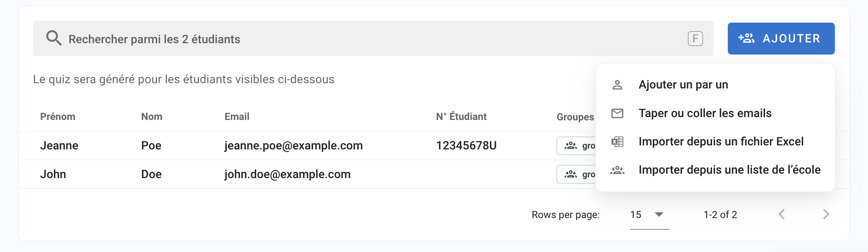Image resolution: width=868 pixels, height=252 pixels.
Task: Click the search magnifier icon
Action: click(x=54, y=38)
